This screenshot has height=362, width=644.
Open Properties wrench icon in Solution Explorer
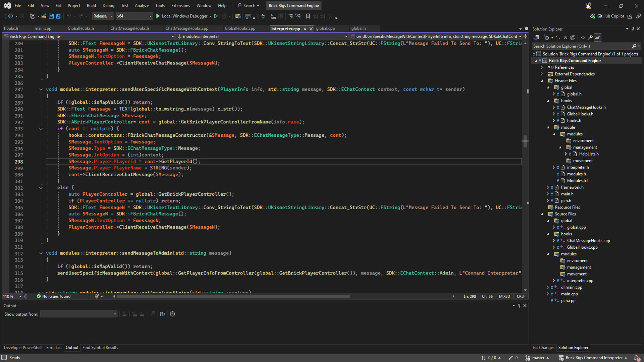click(590, 38)
